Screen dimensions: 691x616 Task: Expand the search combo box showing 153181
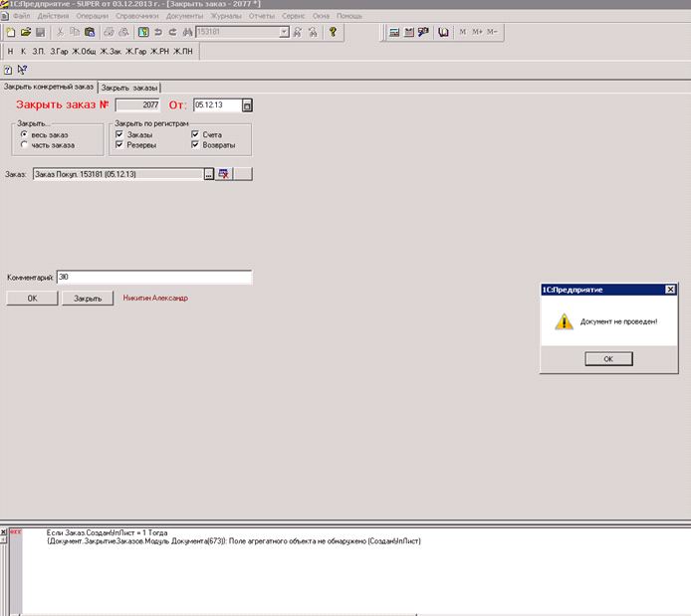(284, 32)
